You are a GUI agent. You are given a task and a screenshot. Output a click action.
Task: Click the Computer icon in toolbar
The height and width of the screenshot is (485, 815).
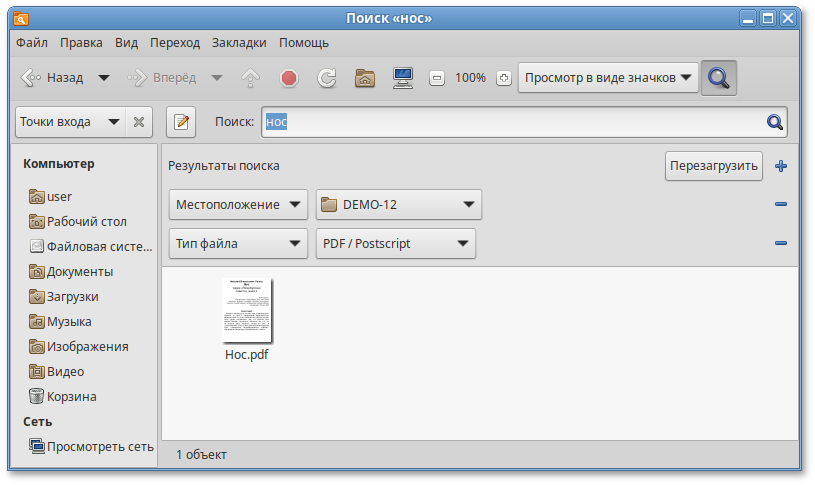402,78
